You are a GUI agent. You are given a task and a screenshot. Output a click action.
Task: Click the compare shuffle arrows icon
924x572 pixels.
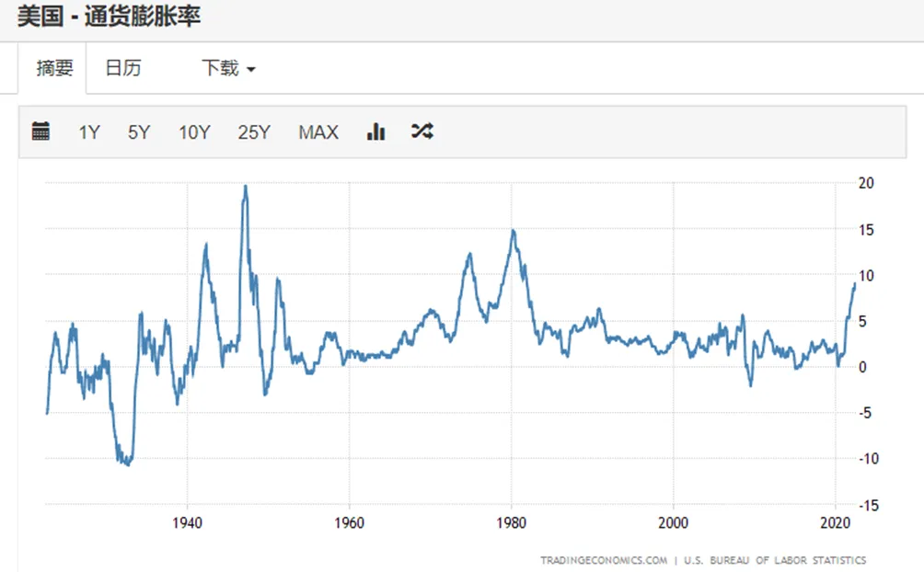(x=422, y=131)
